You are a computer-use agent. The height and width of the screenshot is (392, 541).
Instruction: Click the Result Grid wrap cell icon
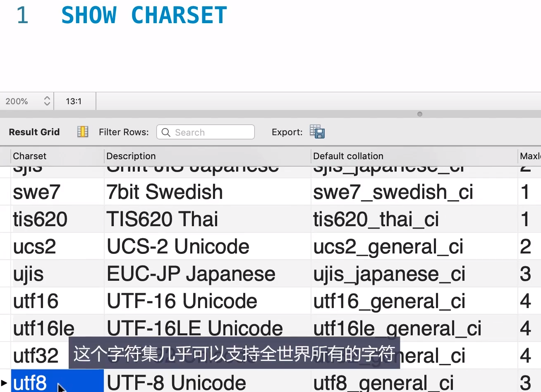point(83,132)
